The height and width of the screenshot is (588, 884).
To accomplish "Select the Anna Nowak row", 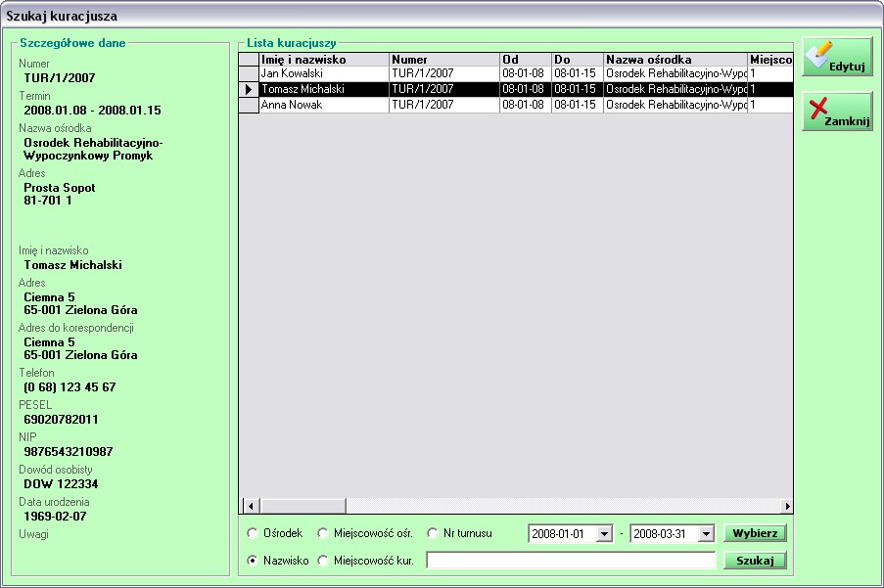I will (323, 105).
